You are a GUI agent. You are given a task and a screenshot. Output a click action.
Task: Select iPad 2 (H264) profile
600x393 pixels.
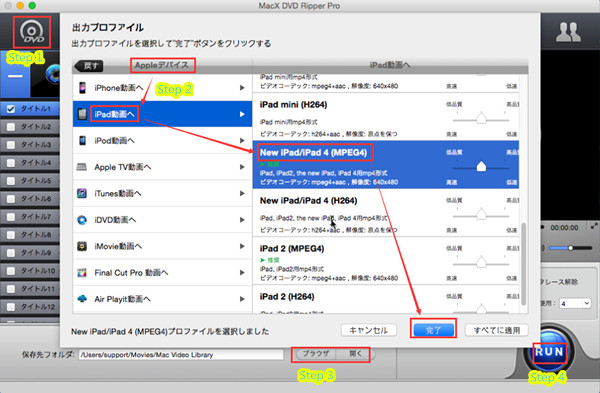[386, 299]
